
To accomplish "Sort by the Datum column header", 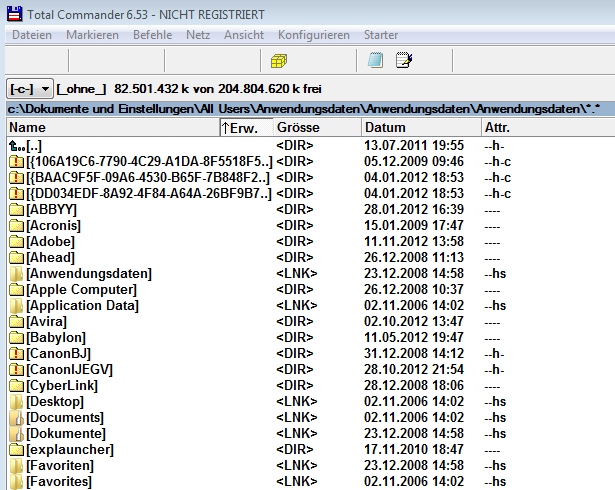I will (x=421, y=128).
